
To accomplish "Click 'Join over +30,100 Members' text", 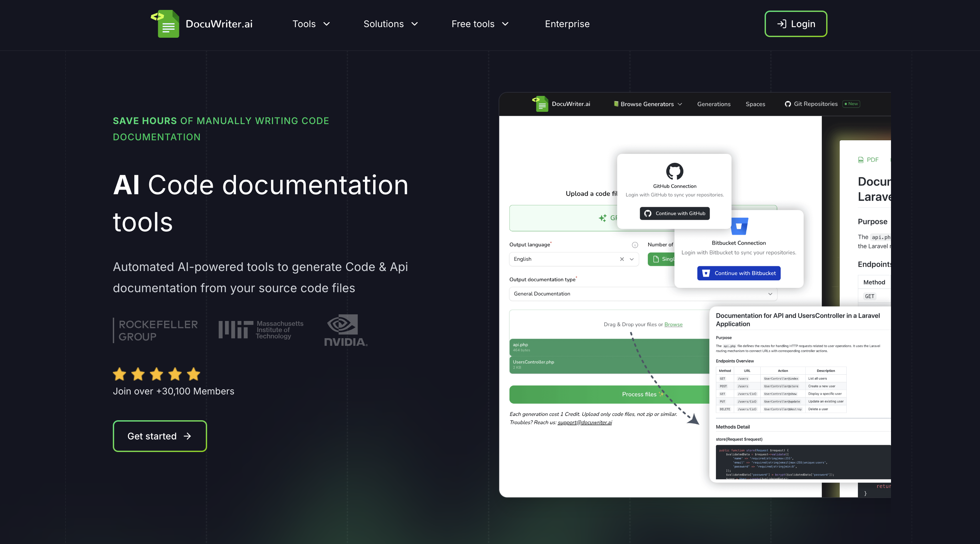I will (x=173, y=391).
